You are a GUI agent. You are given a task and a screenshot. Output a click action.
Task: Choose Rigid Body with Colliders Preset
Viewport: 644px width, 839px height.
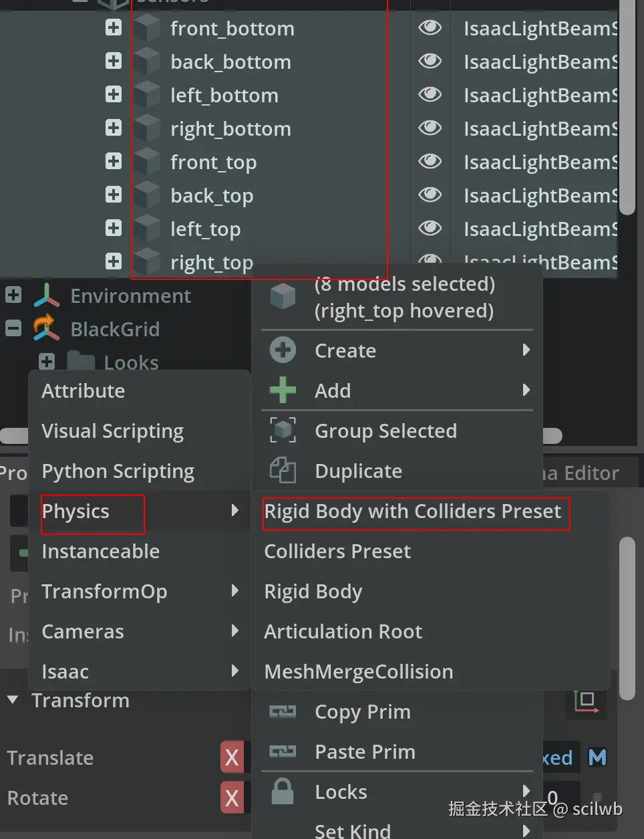coord(412,511)
